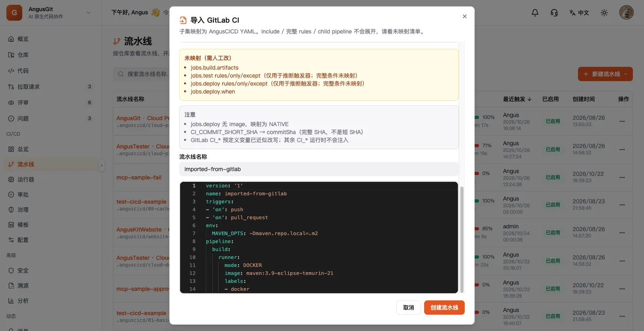Image resolution: width=644 pixels, height=331 pixels.
Task: Click the 71% success bar
Action: click(477, 145)
